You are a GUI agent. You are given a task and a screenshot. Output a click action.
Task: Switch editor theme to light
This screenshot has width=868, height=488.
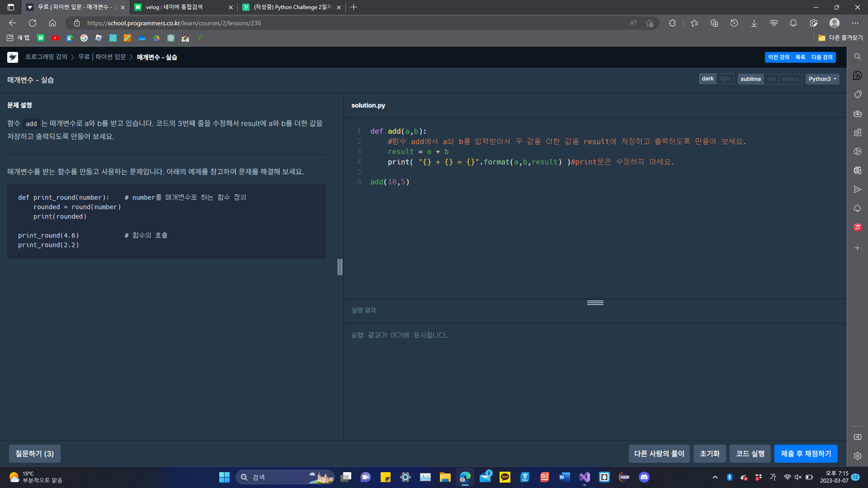coord(725,79)
